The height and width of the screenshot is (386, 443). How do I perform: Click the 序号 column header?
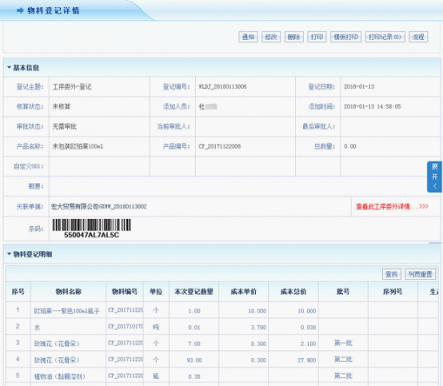[x=18, y=292]
